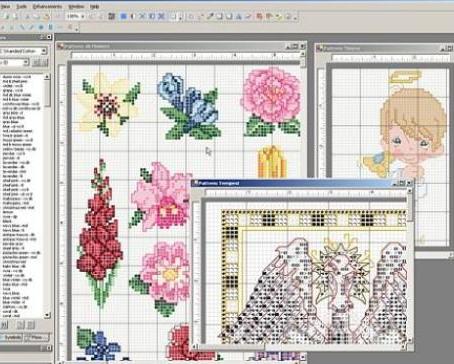This screenshot has width=454, height=364.
Task: Click the dark grid icon in the toolbar
Action: point(112,16)
